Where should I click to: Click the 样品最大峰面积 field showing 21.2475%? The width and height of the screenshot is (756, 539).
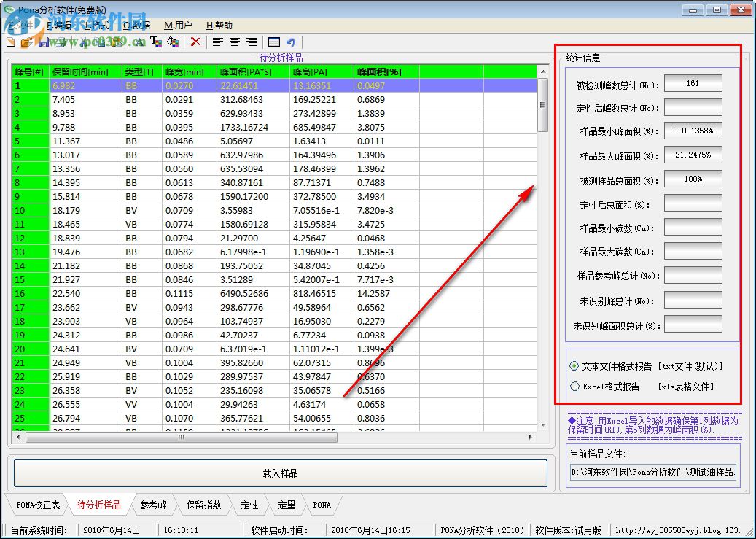coord(693,155)
